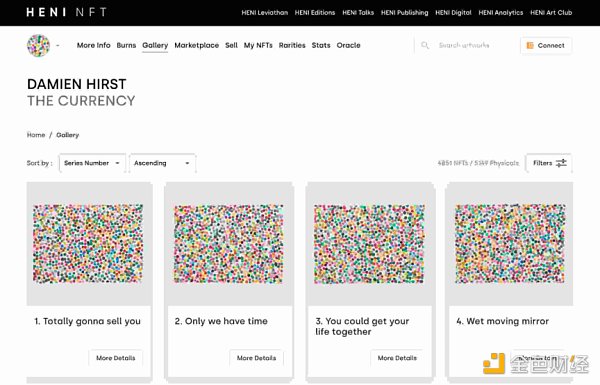Open thumbnail of You could get your life together
Screen dimensions: 600x385
point(369,244)
